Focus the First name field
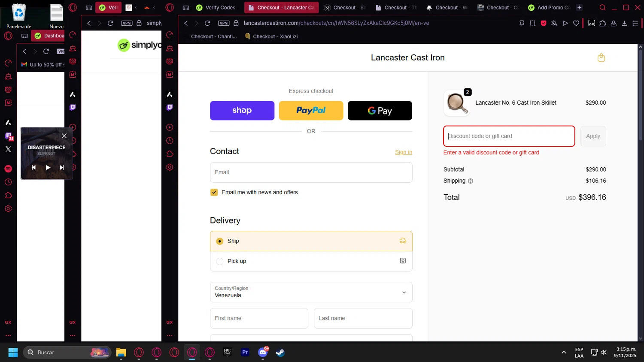 (x=259, y=318)
